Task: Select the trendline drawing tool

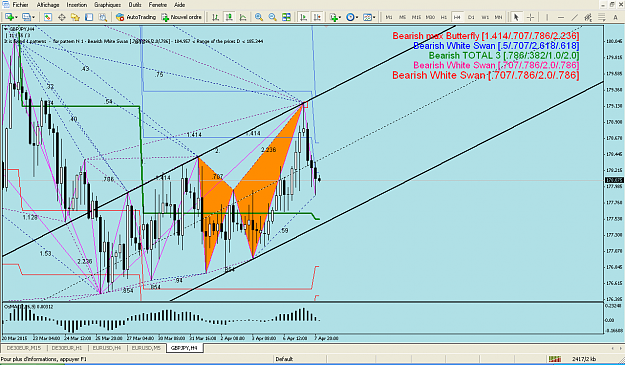Action: (x=574, y=17)
